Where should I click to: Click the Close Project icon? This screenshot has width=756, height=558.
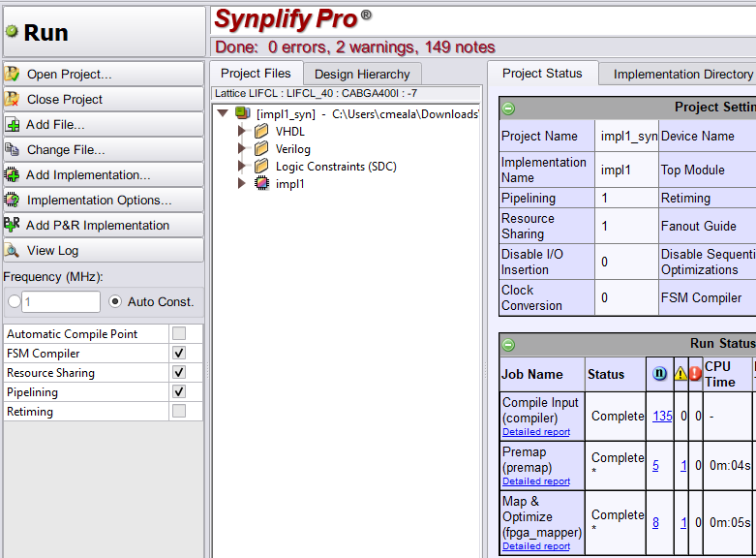[12, 99]
